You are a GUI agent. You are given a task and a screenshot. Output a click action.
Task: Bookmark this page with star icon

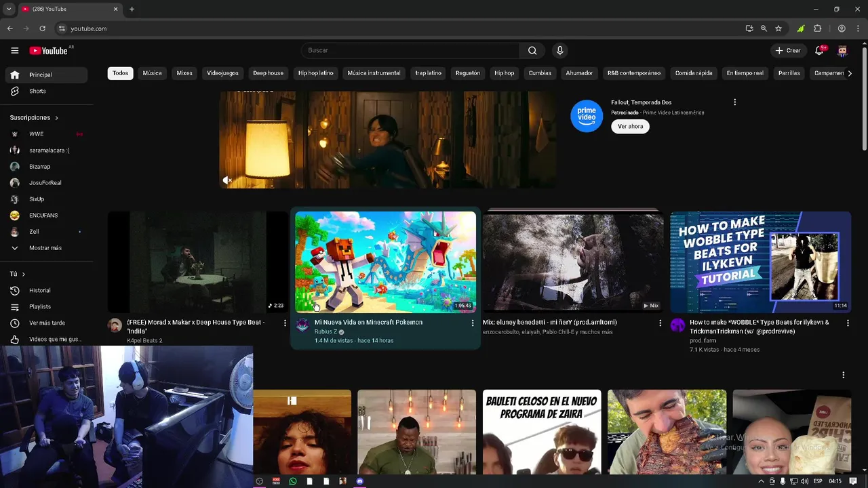click(778, 28)
